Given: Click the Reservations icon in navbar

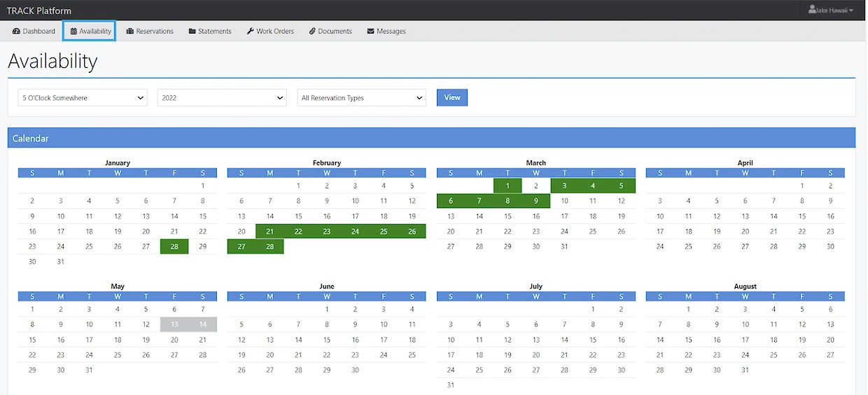Looking at the screenshot, I should [x=130, y=32].
